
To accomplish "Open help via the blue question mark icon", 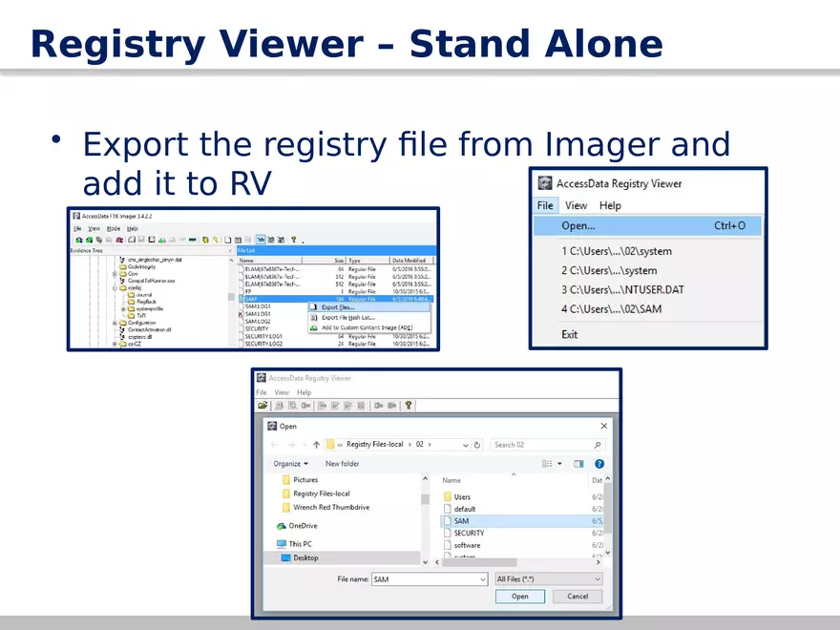I will (598, 463).
